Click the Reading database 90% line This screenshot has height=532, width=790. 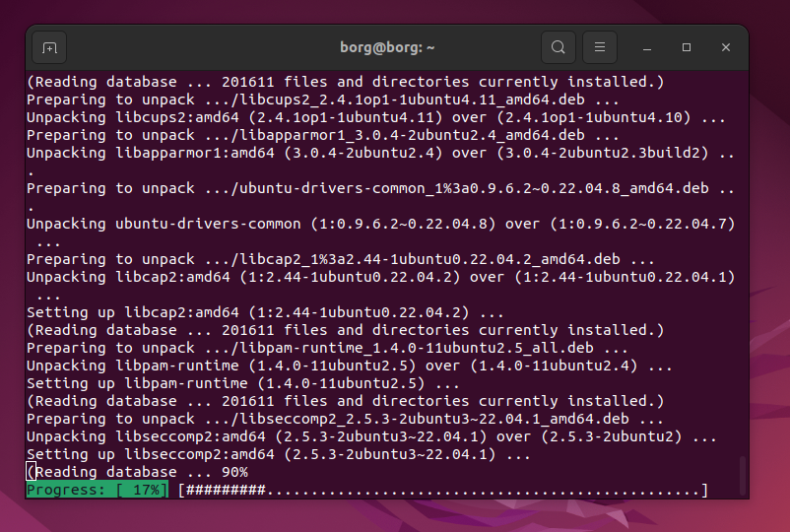tap(138, 472)
